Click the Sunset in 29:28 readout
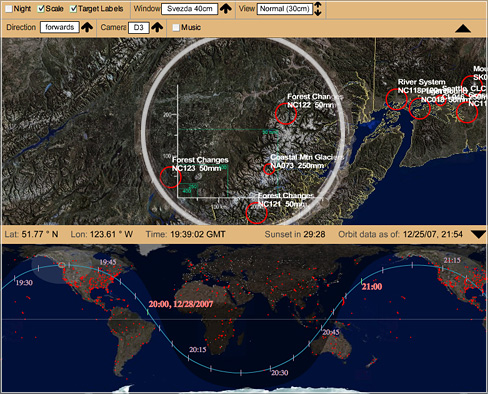The width and height of the screenshot is (488, 394). pyautogui.click(x=295, y=234)
